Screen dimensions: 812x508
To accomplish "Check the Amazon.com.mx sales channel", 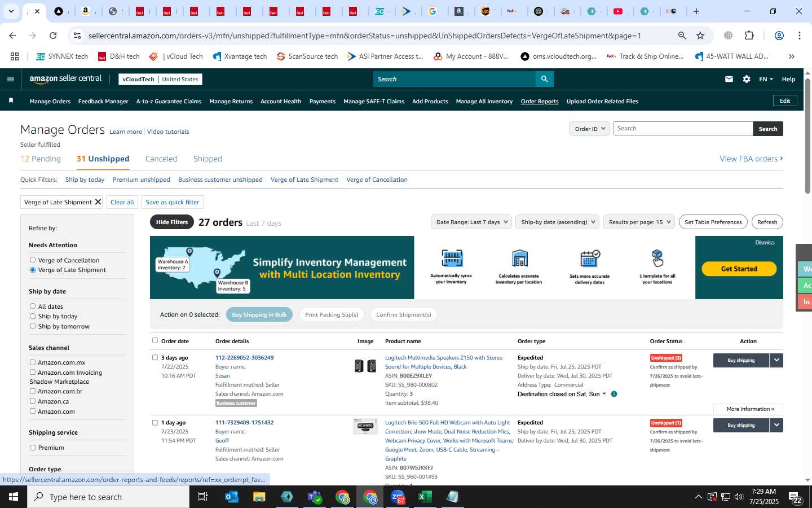I will click(33, 362).
